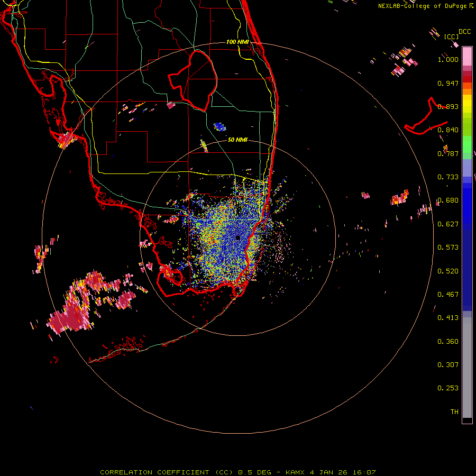Click the 0.360 scale value
This screenshot has width=476, height=476.
pyautogui.click(x=448, y=342)
